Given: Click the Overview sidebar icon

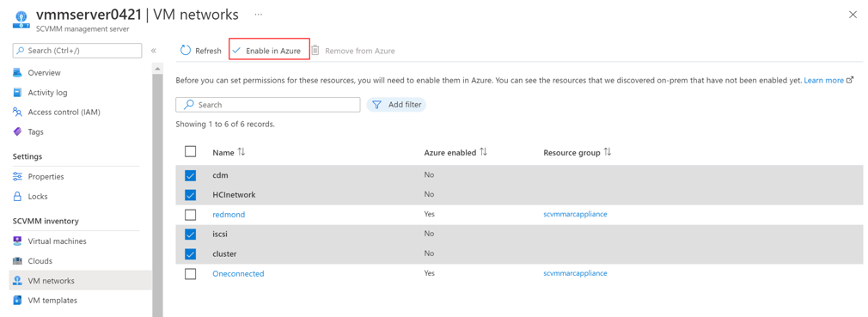Looking at the screenshot, I should coord(17,72).
